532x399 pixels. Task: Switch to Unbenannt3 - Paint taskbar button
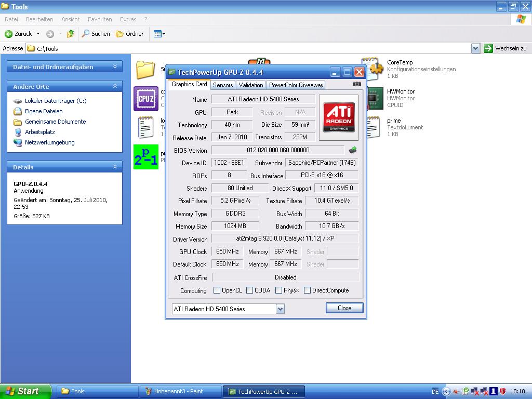coord(180,391)
